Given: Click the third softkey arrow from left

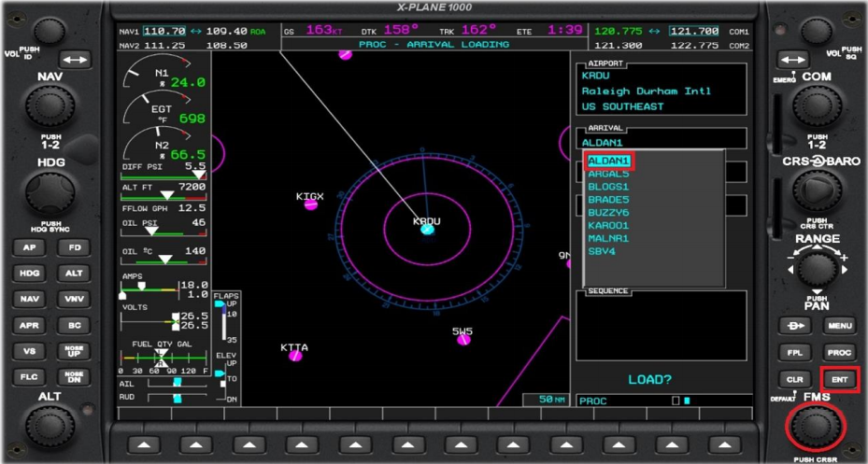Looking at the screenshot, I should (x=249, y=444).
